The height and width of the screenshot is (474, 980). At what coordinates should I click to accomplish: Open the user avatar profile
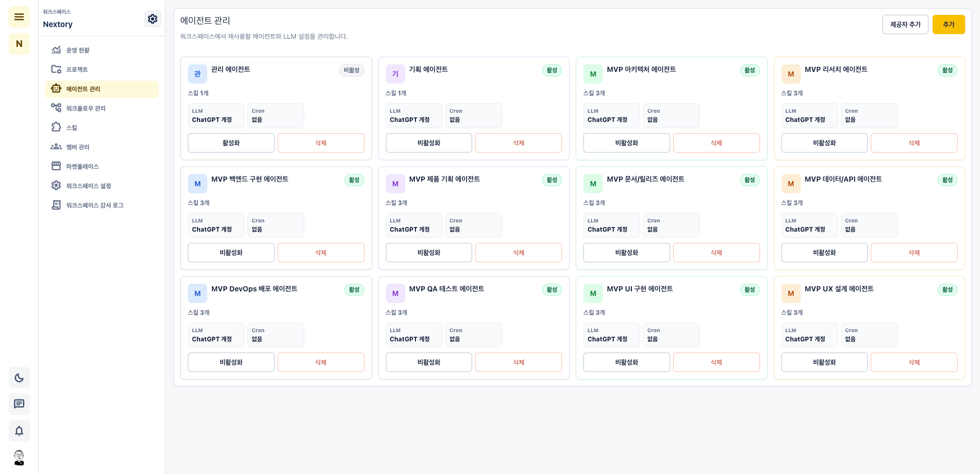coord(19,458)
